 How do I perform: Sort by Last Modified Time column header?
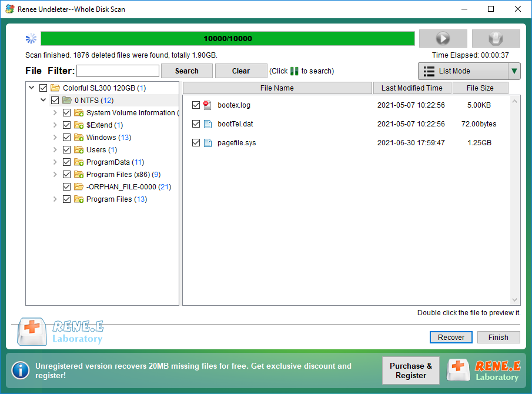tap(412, 88)
